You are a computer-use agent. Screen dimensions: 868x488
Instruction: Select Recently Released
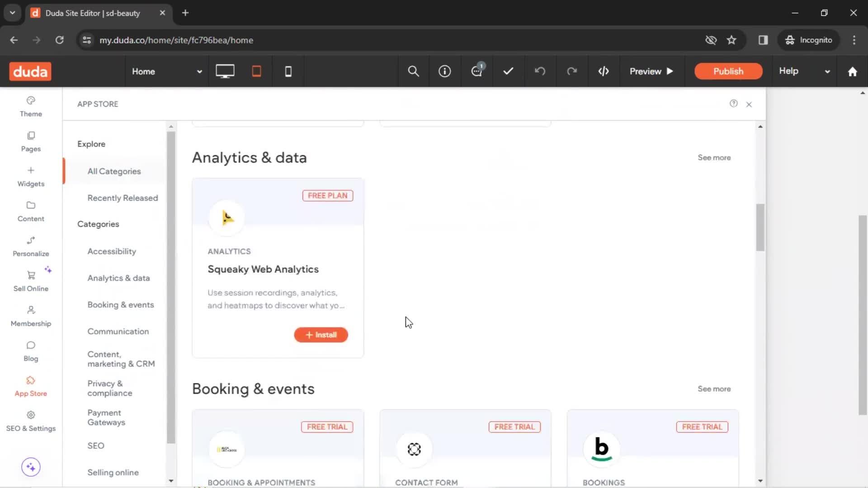click(x=123, y=198)
